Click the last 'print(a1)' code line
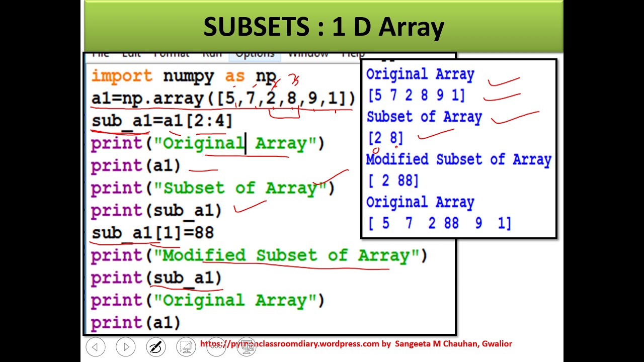Viewport: 644px width, 362px height. (135, 322)
